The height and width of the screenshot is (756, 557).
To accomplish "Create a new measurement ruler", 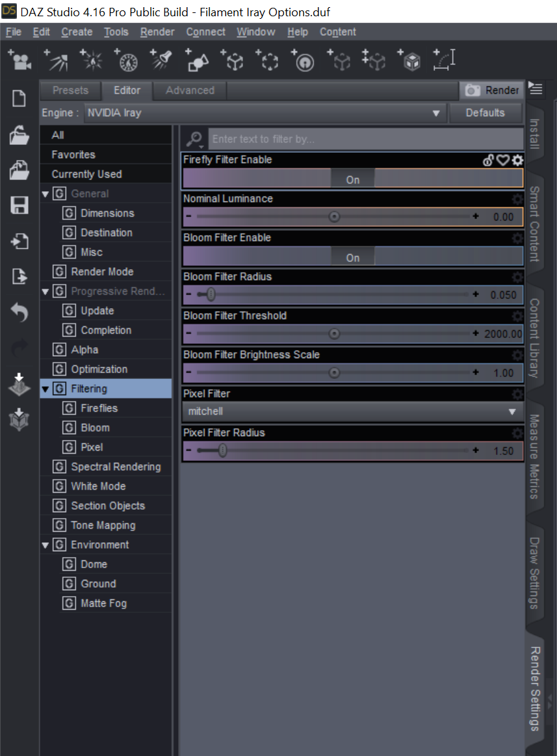I will 444,60.
